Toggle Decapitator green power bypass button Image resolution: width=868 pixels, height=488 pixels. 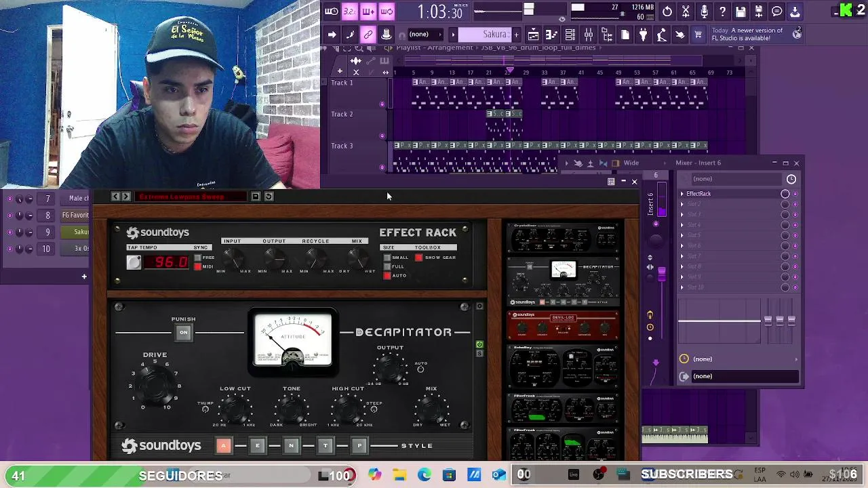click(479, 344)
